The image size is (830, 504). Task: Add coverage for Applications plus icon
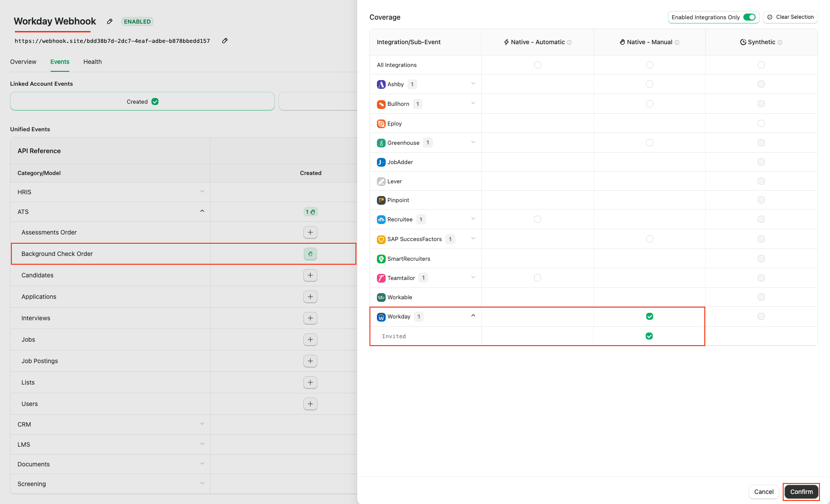[310, 297]
